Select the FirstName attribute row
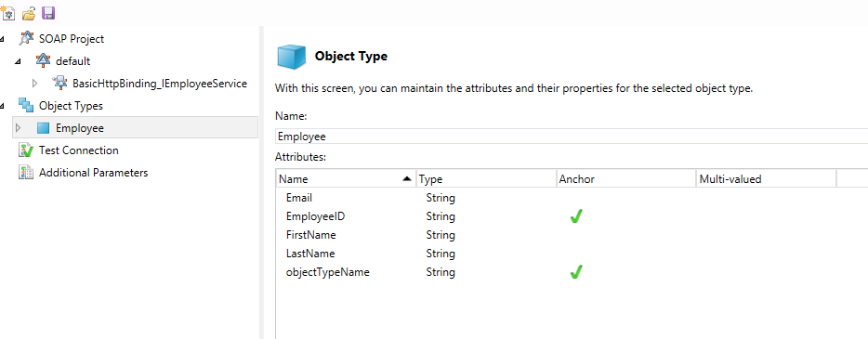The height and width of the screenshot is (339, 868). click(572, 235)
